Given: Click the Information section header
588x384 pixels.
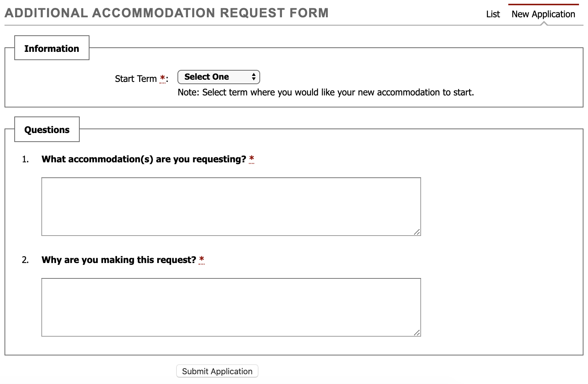Looking at the screenshot, I should pos(52,48).
